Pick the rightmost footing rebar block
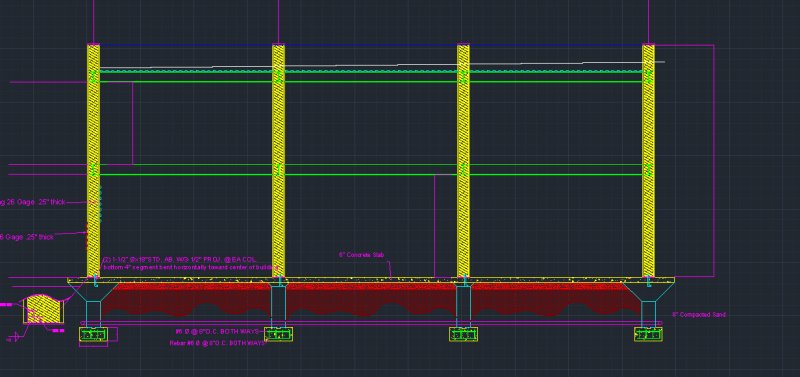Viewport: 800px width, 377px height. pos(648,335)
